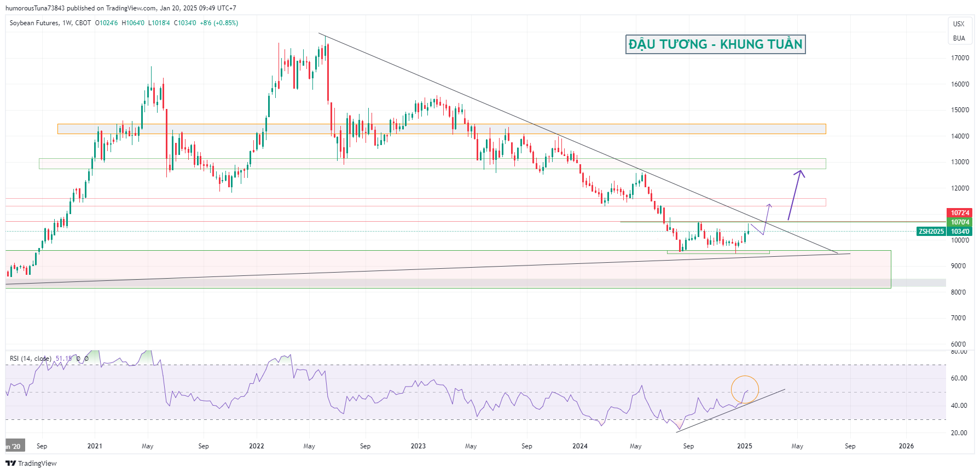Click the RSI value 51.15
Screen dimensions: 980x473
pos(63,359)
